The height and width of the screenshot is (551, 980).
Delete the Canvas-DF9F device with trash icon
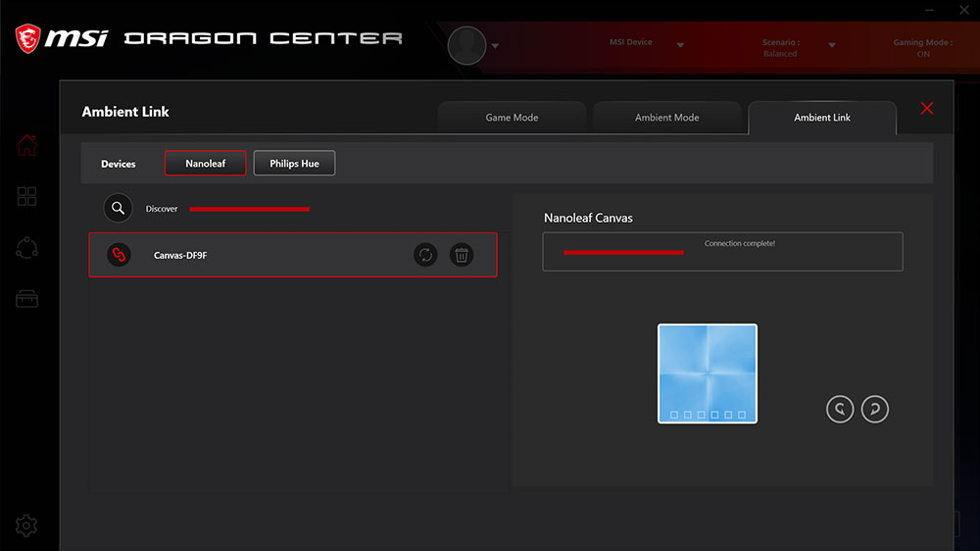[x=462, y=255]
